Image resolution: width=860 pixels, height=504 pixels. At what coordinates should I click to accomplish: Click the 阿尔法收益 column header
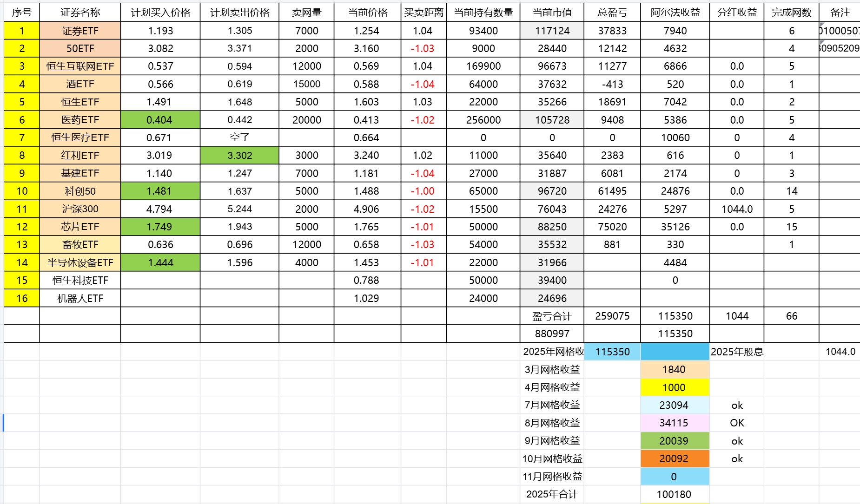pos(675,13)
